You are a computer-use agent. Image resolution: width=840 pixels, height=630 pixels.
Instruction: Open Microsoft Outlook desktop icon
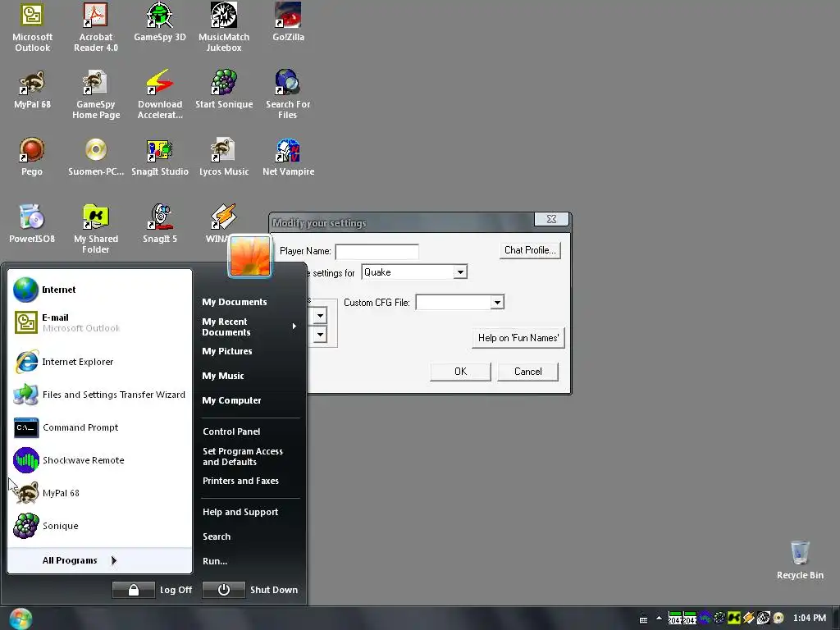32,28
